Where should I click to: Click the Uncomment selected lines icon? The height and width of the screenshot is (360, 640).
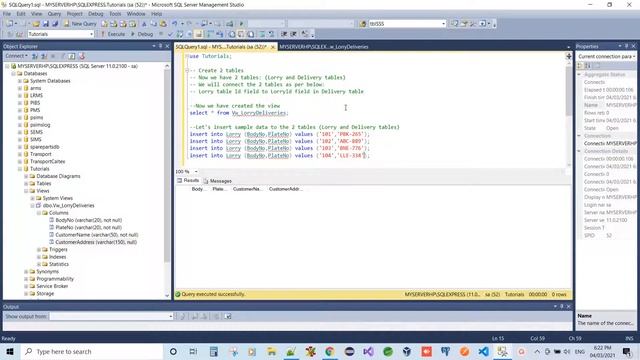[x=271, y=34]
